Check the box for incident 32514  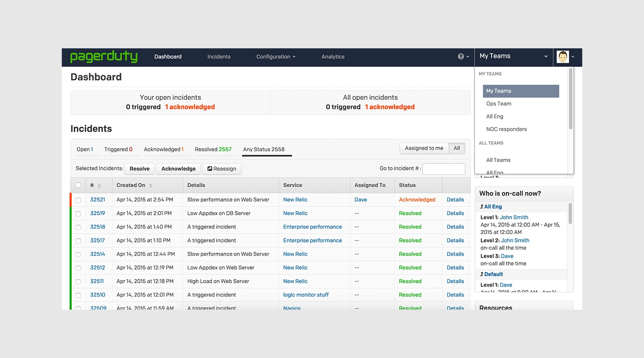[78, 254]
